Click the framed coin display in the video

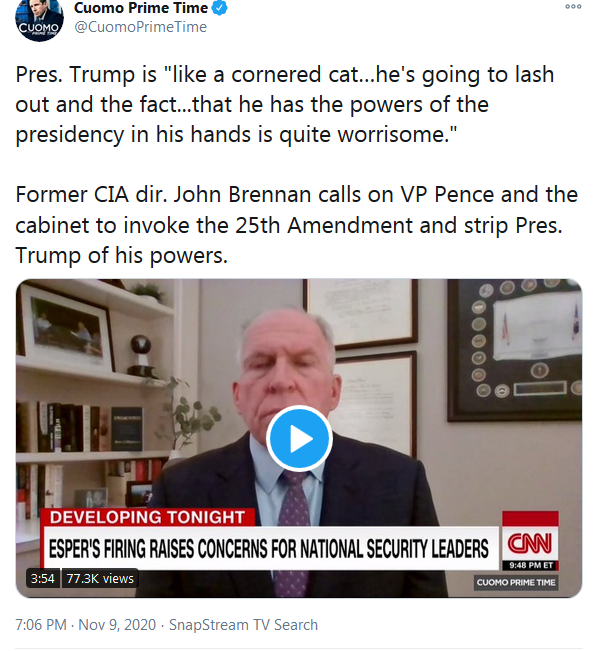coord(515,350)
